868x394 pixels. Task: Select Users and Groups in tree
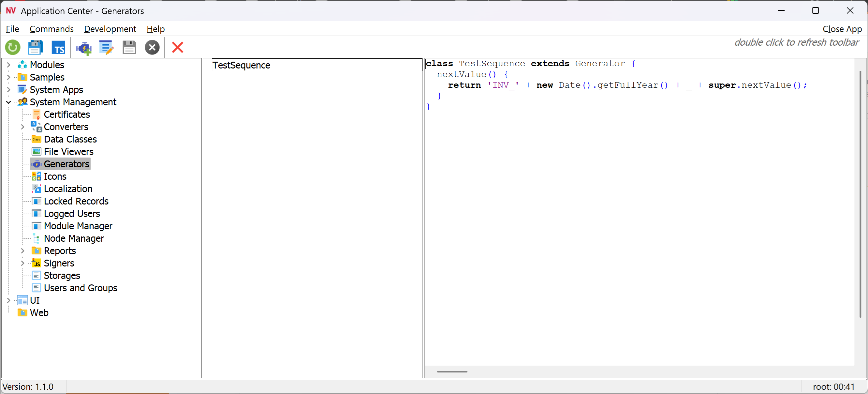(80, 288)
